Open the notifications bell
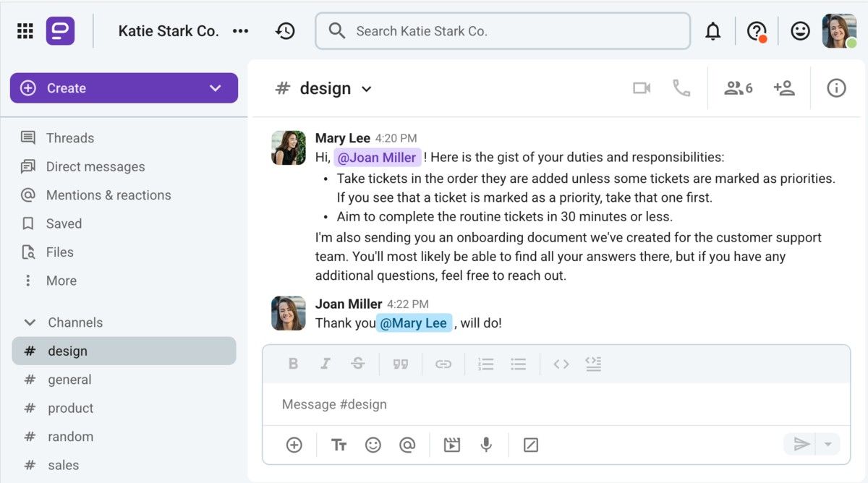Image resolution: width=868 pixels, height=483 pixels. pyautogui.click(x=712, y=31)
